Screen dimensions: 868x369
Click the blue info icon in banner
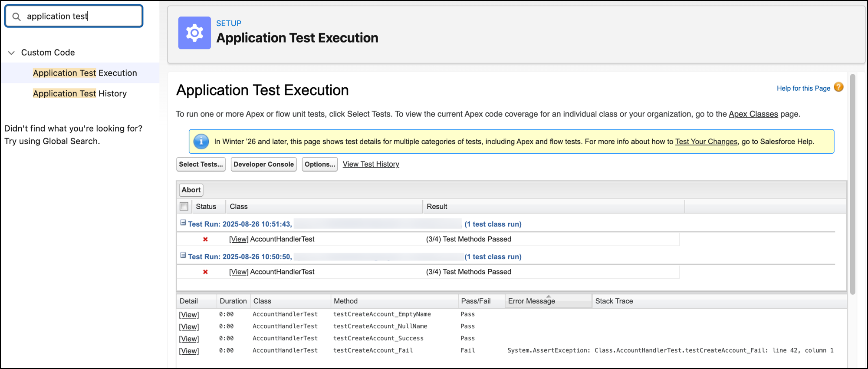pos(201,142)
